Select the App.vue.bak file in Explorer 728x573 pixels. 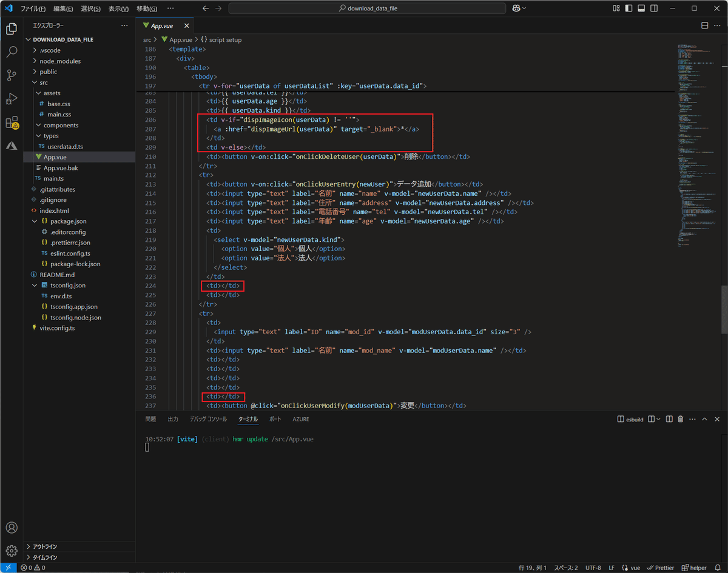pyautogui.click(x=61, y=167)
